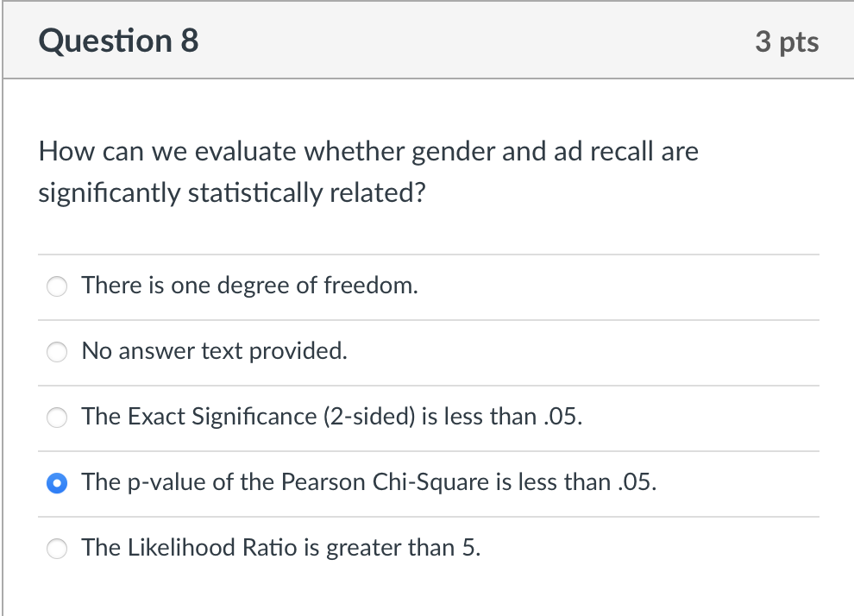Click the 'Question 8' heading
The width and height of the screenshot is (854, 616).
118,40
